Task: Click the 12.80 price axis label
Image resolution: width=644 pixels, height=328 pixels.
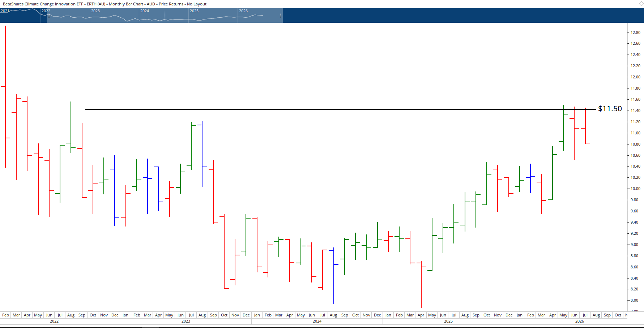Action: (635, 33)
